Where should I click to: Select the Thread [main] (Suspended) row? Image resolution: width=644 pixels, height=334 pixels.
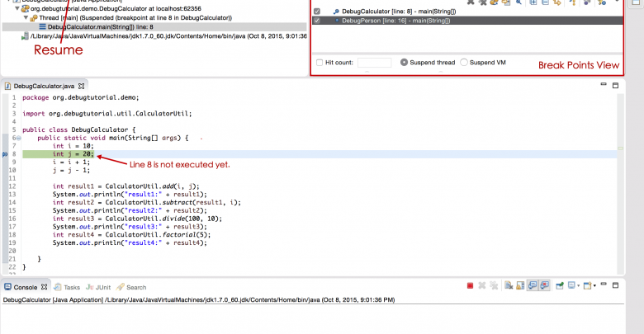[135, 18]
